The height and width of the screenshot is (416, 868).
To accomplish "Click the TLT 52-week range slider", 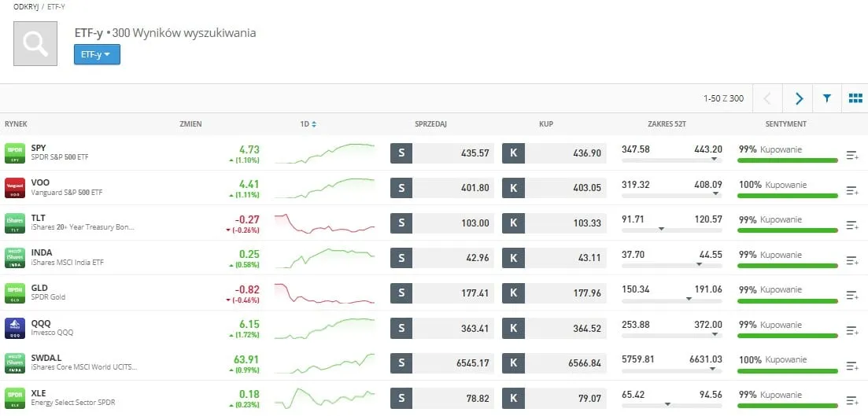I will (672, 230).
